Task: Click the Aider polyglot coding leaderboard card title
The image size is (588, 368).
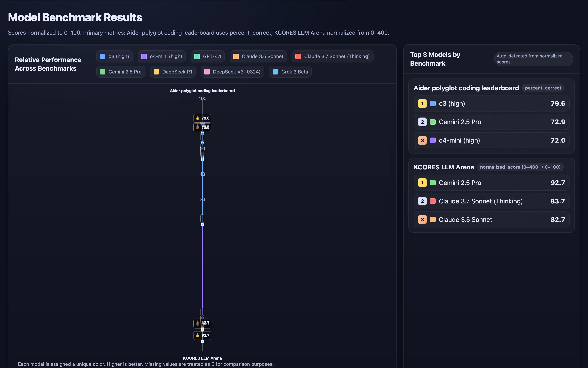Action: click(466, 88)
